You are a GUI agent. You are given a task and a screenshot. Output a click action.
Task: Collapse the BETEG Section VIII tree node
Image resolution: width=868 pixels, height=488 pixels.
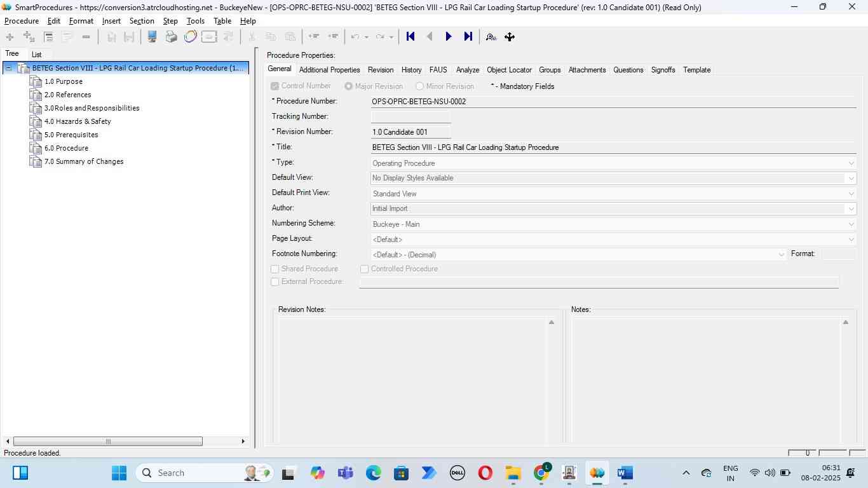coord(9,68)
